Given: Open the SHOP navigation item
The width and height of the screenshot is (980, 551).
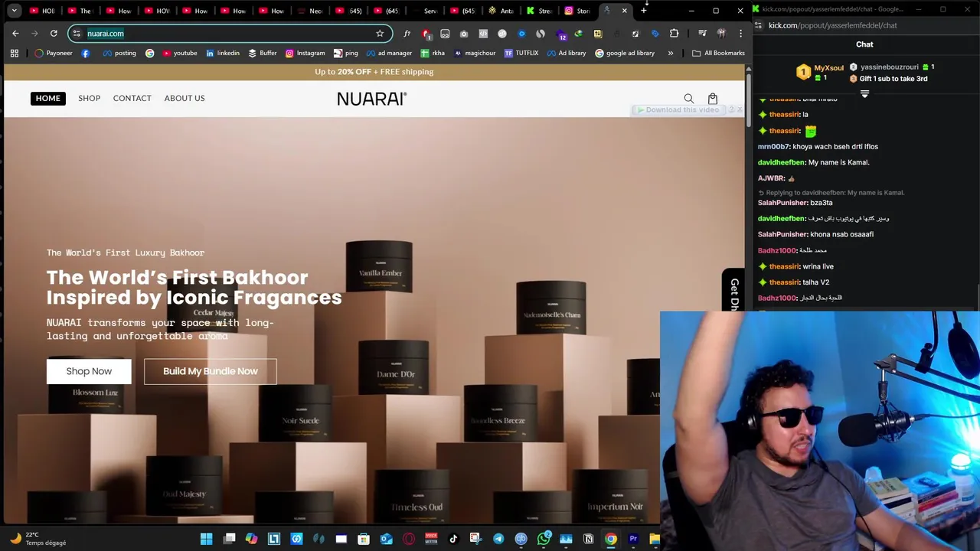Looking at the screenshot, I should click(89, 98).
